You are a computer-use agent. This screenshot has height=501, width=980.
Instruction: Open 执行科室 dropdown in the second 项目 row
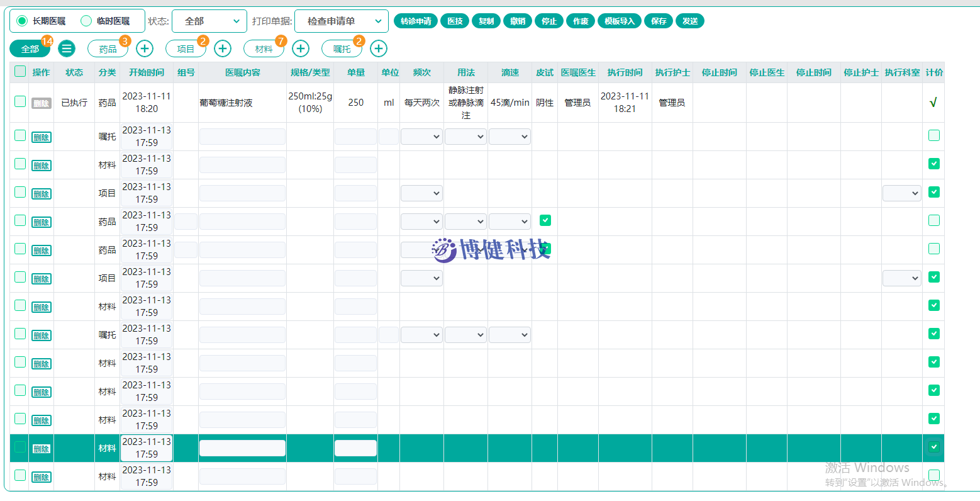click(x=902, y=278)
